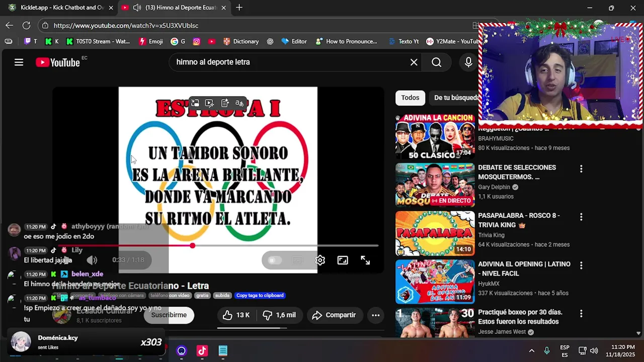Click the red playhead scrubber dot
644x362 pixels.
point(193,246)
